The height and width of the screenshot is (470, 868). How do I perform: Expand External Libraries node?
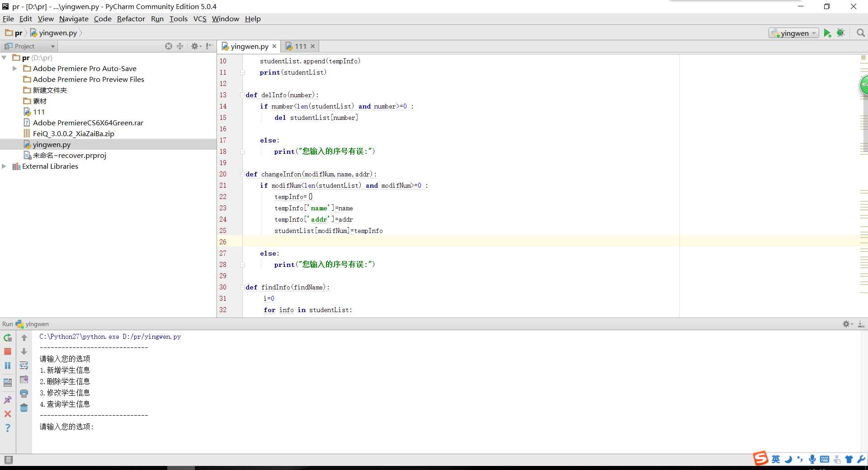4,166
